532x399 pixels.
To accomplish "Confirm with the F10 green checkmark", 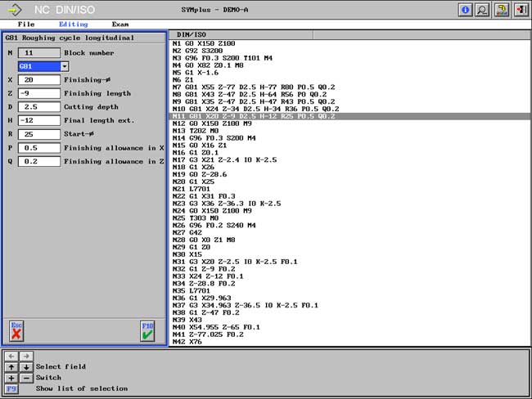I will 147,331.
